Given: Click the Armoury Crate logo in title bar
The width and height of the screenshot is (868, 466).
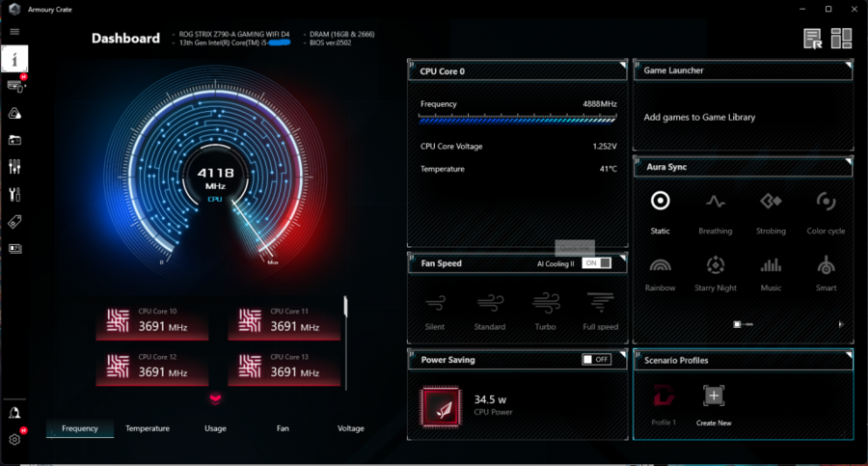Looking at the screenshot, I should 14,9.
